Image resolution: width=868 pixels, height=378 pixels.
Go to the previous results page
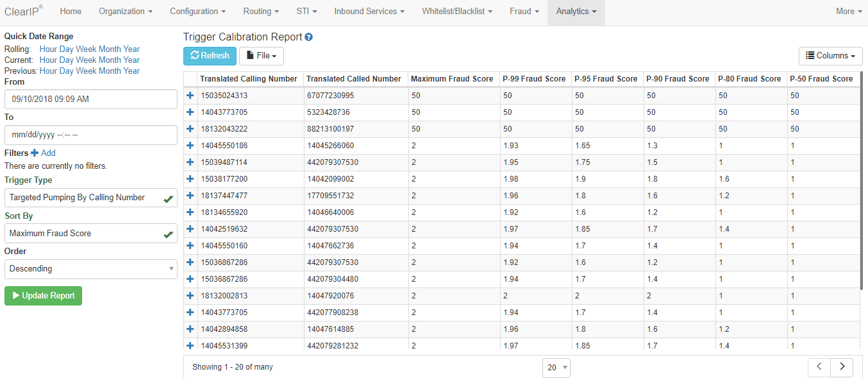coord(819,367)
